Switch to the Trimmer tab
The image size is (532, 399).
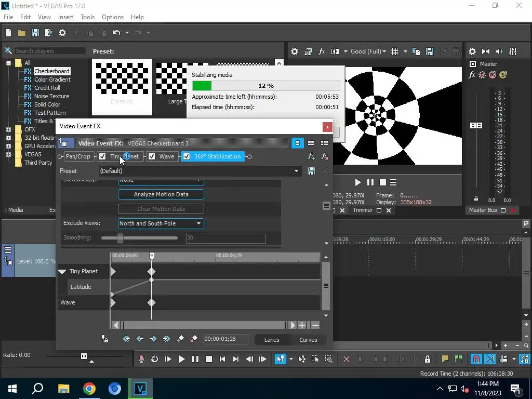(x=362, y=210)
